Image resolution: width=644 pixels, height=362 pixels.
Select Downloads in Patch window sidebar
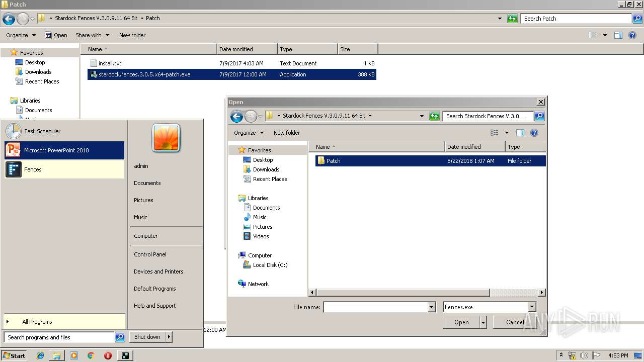(38, 72)
